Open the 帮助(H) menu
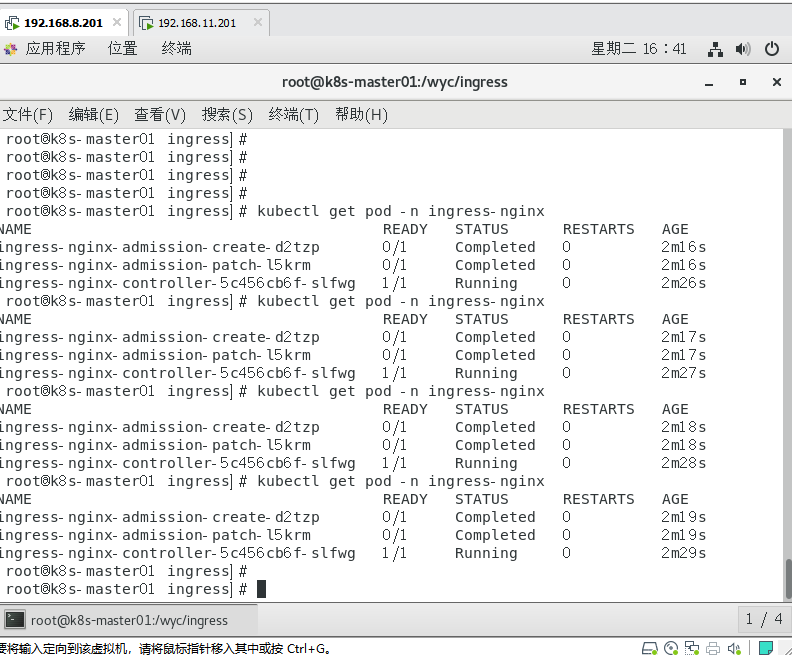The height and width of the screenshot is (655, 792). point(361,115)
